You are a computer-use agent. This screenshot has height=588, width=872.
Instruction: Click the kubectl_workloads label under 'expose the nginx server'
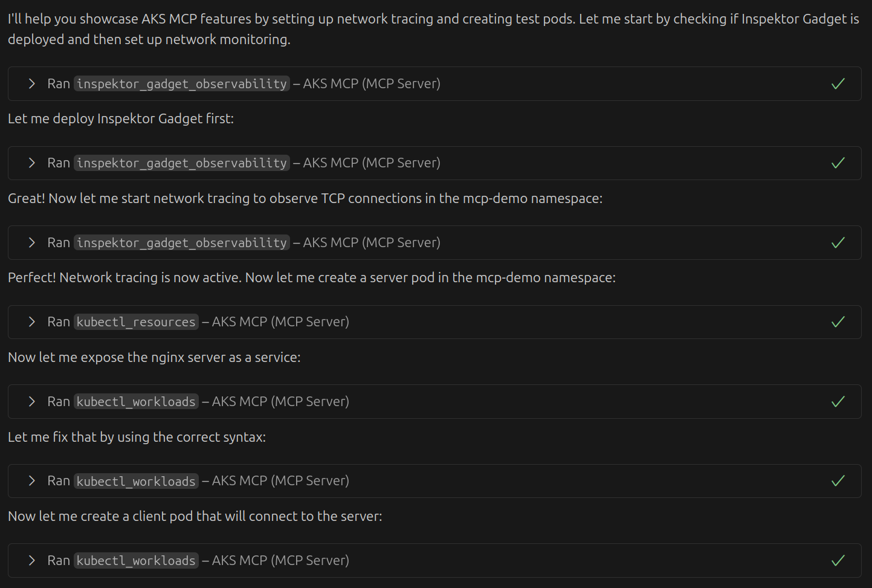coord(136,402)
